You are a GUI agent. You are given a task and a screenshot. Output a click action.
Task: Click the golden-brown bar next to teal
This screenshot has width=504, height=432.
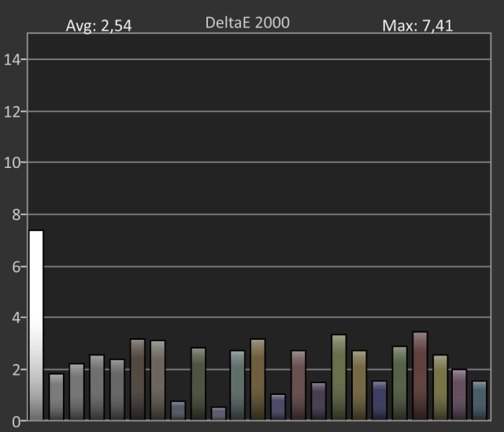pyautogui.click(x=258, y=379)
